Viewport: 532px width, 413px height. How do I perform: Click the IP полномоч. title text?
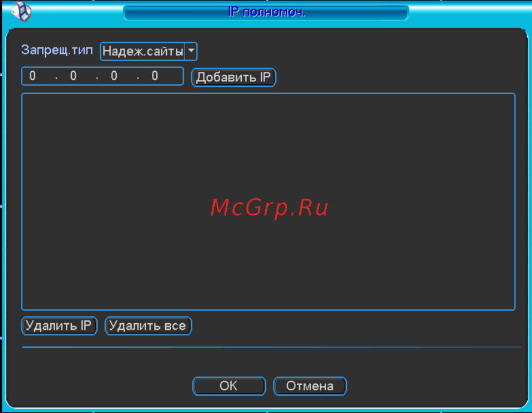[x=267, y=12]
